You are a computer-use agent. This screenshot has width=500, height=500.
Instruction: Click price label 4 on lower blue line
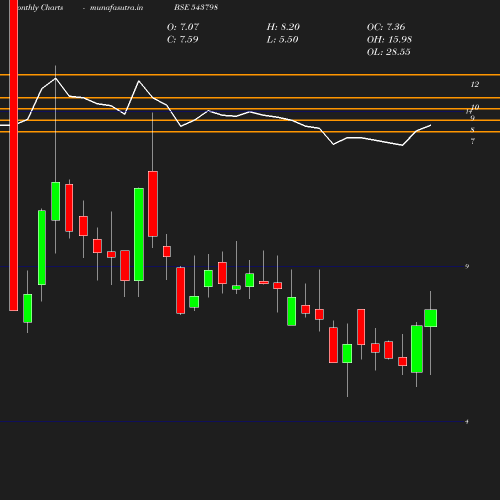pos(467,422)
